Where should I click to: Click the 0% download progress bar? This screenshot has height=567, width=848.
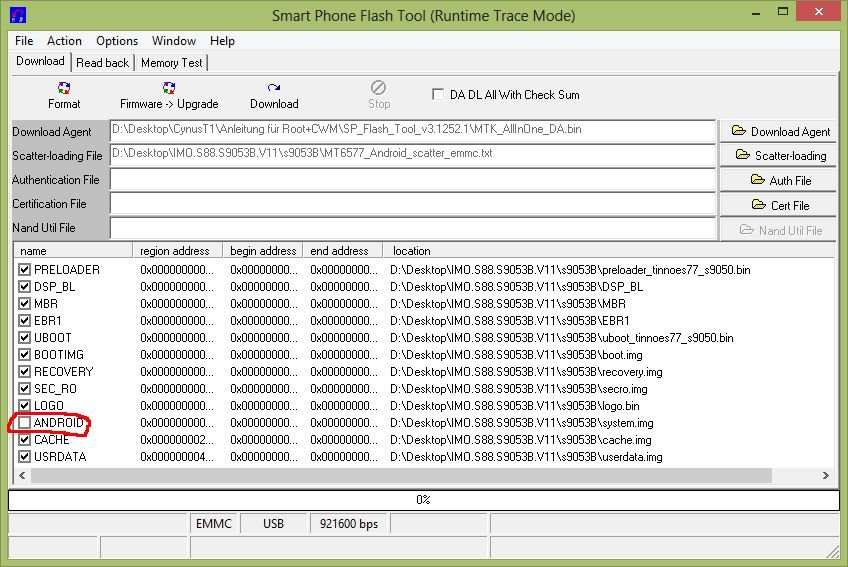pos(423,500)
